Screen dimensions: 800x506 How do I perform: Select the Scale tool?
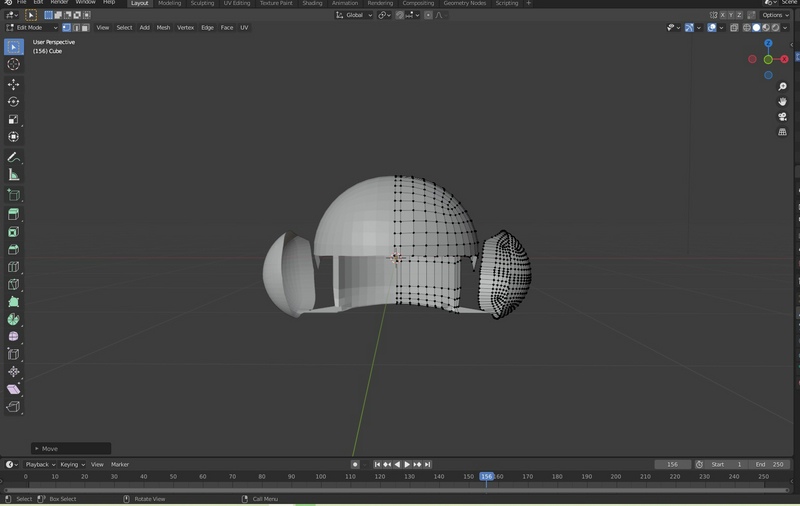tap(14, 119)
